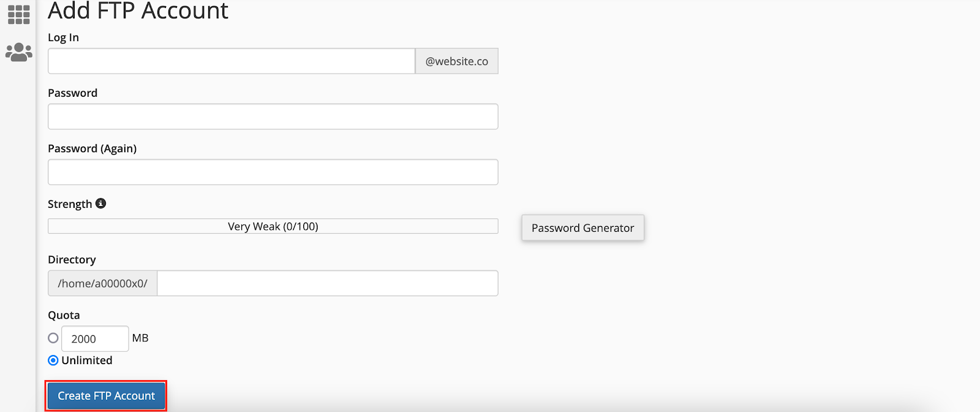Click the Log In field label

pyautogui.click(x=63, y=37)
